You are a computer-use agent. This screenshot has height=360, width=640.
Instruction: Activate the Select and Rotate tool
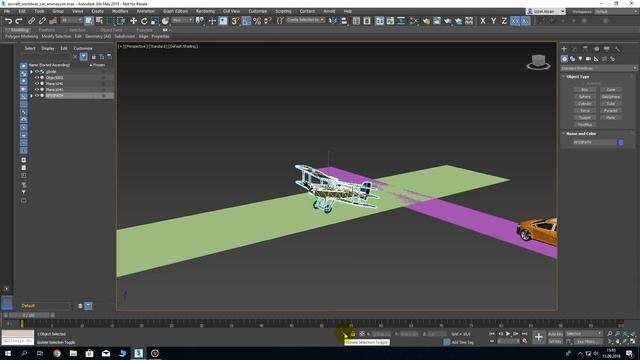(144, 21)
